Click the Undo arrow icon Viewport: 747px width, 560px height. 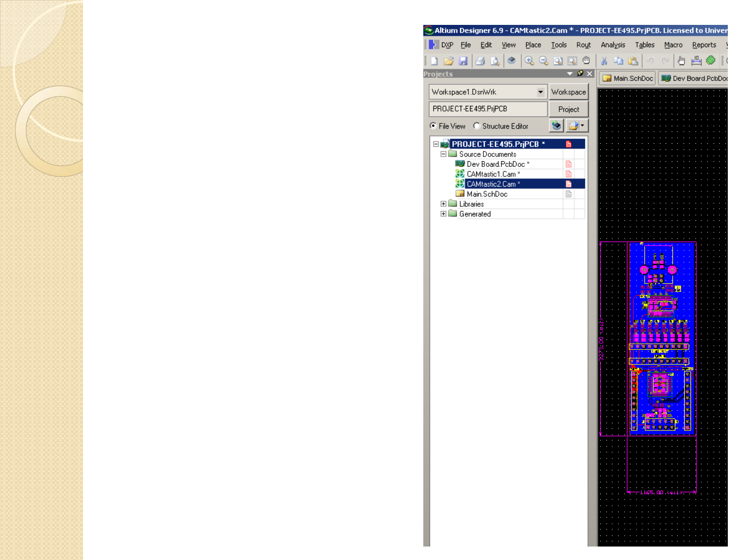coord(651,61)
